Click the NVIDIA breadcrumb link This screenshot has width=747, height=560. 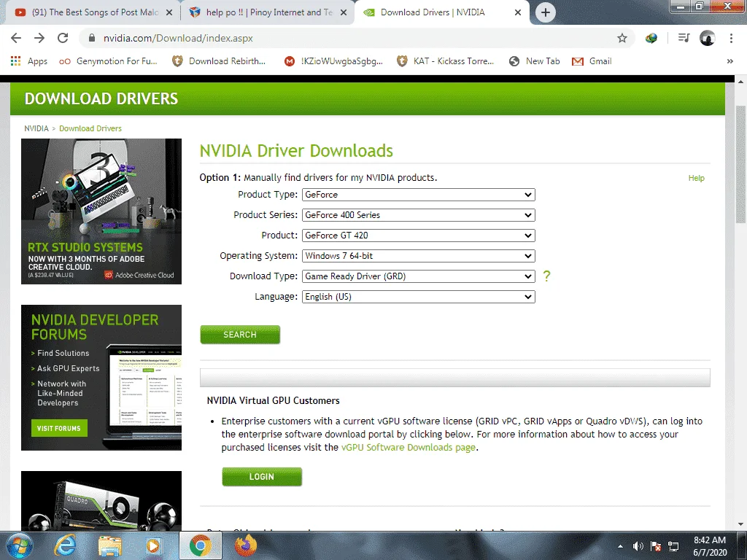tap(36, 128)
